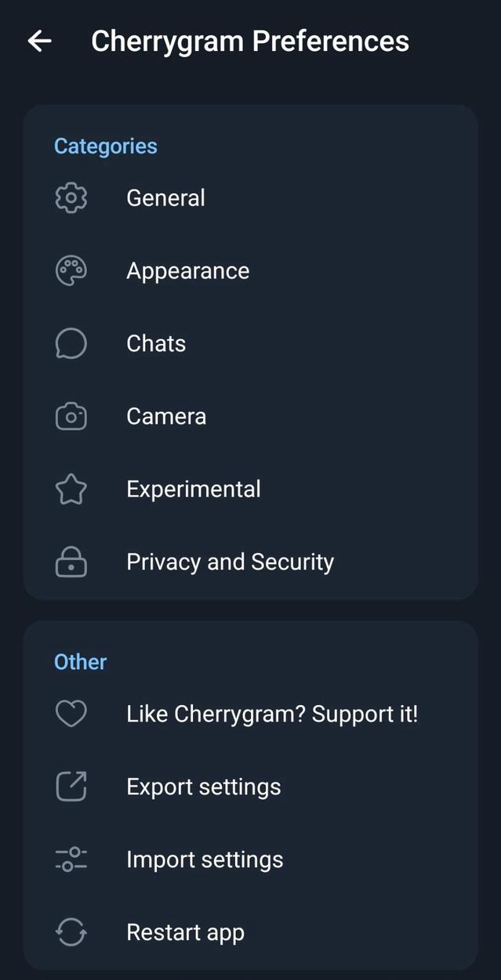The height and width of the screenshot is (980, 501).
Task: Tap the back arrow in the header
Action: point(38,41)
